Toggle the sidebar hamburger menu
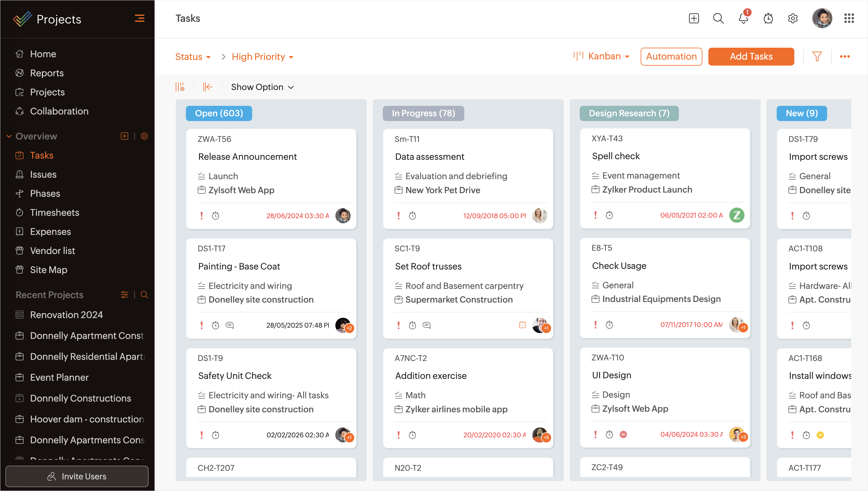Image resolution: width=868 pixels, height=491 pixels. click(x=139, y=18)
